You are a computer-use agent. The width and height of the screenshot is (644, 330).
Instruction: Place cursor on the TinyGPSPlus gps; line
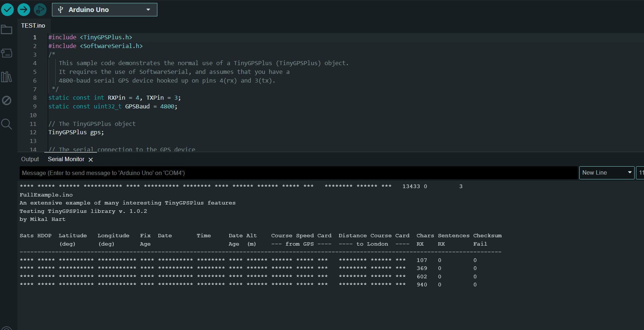click(76, 132)
